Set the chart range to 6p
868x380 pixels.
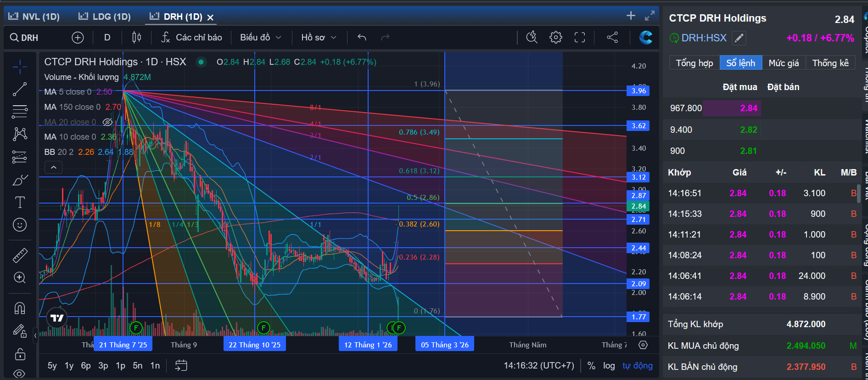click(x=86, y=366)
